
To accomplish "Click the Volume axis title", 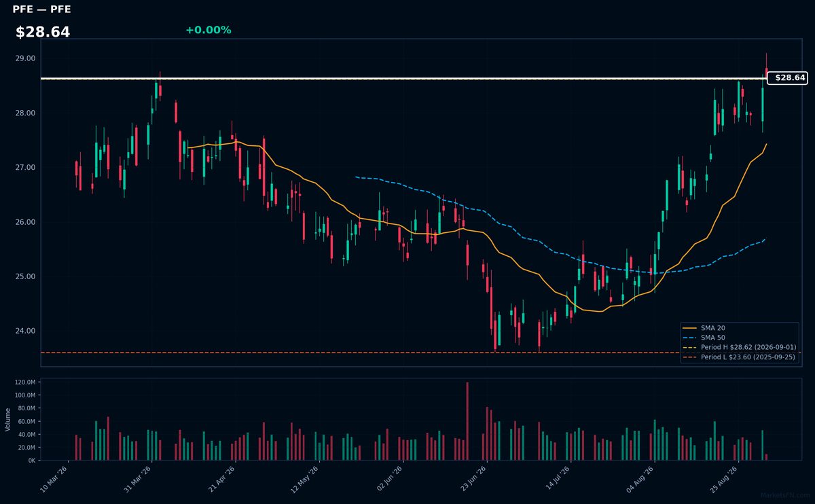I will tap(7, 420).
